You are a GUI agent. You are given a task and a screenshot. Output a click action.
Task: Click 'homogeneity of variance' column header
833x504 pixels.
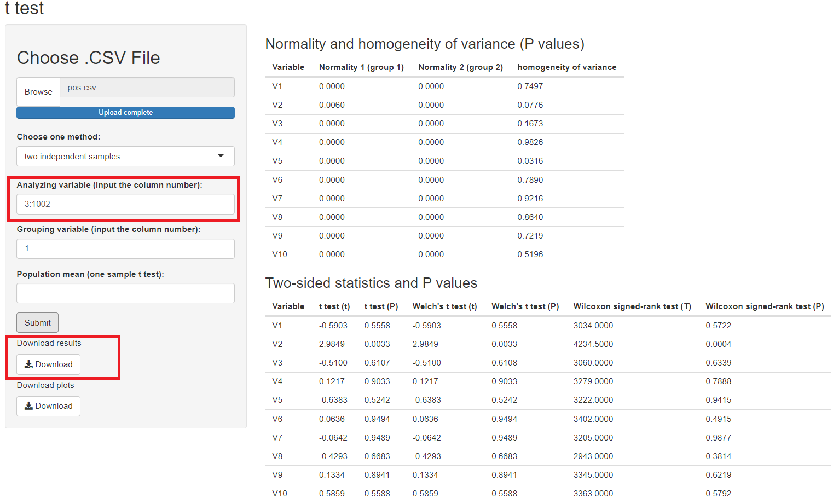coord(566,67)
